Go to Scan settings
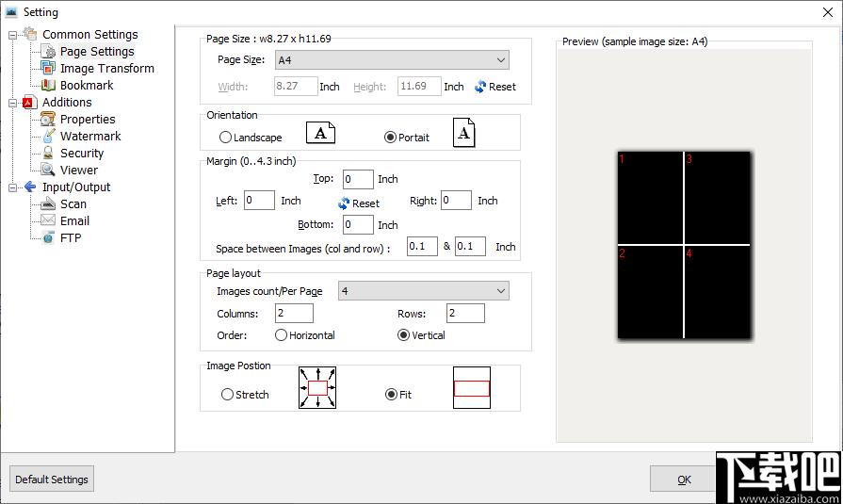 73,203
